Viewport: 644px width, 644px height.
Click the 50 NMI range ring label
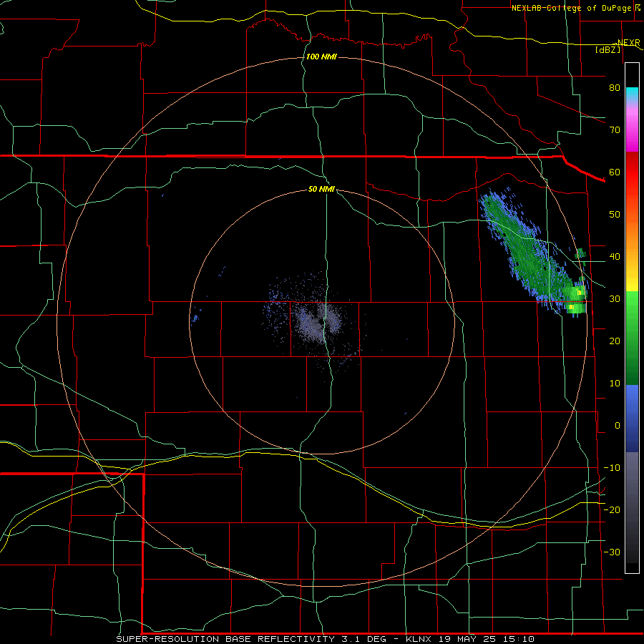pos(321,189)
